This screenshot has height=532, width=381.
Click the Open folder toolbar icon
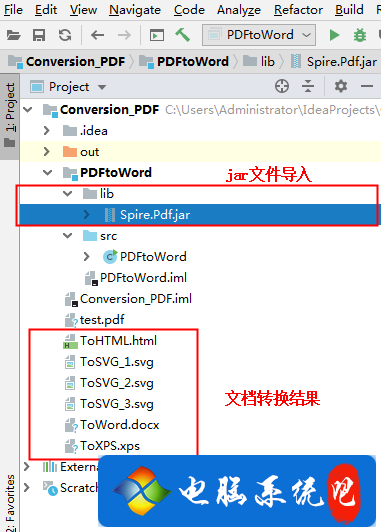coord(14,35)
